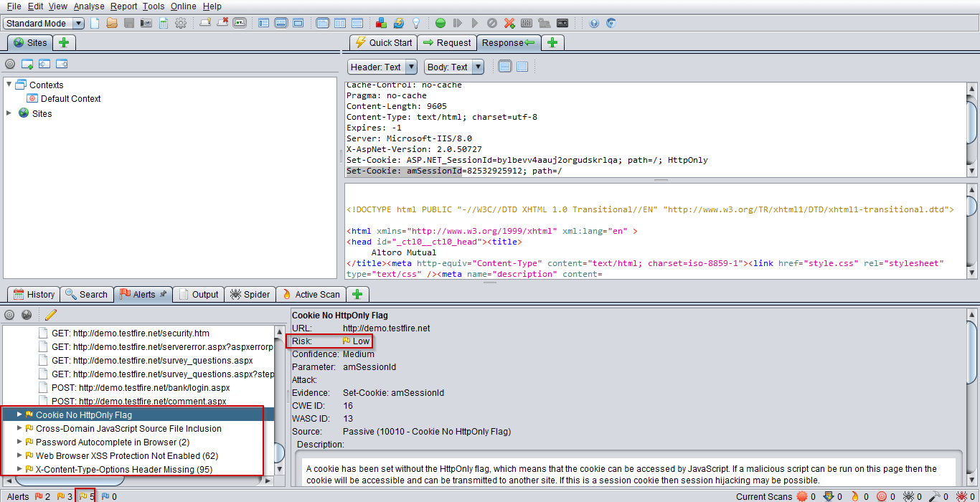Switch to the Active Scan tab
The image size is (980, 502).
pyautogui.click(x=311, y=294)
